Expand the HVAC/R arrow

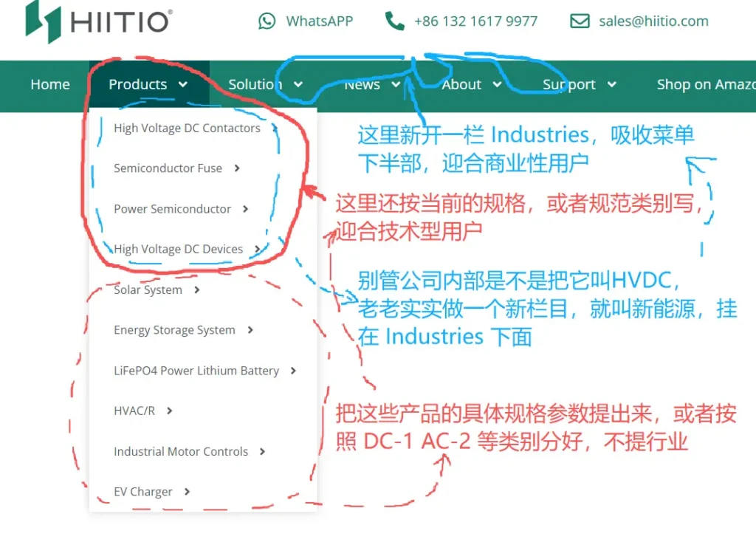pyautogui.click(x=169, y=411)
